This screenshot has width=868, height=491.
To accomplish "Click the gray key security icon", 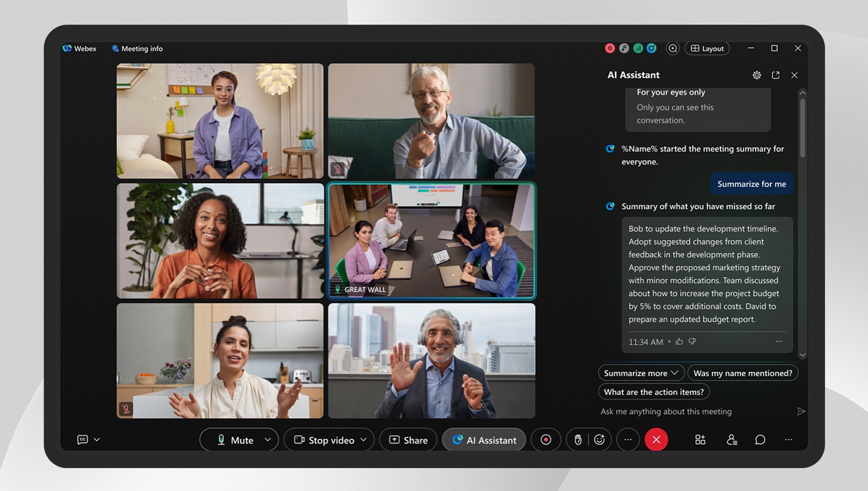I will pyautogui.click(x=624, y=48).
